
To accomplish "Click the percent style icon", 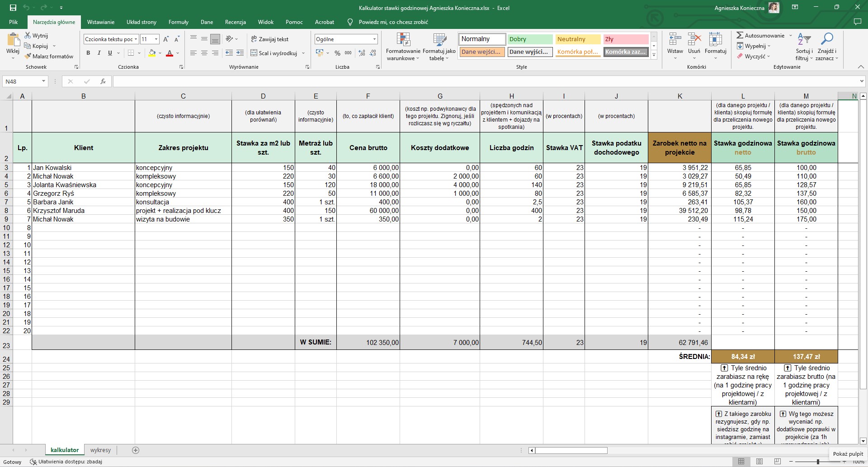I will coord(337,53).
